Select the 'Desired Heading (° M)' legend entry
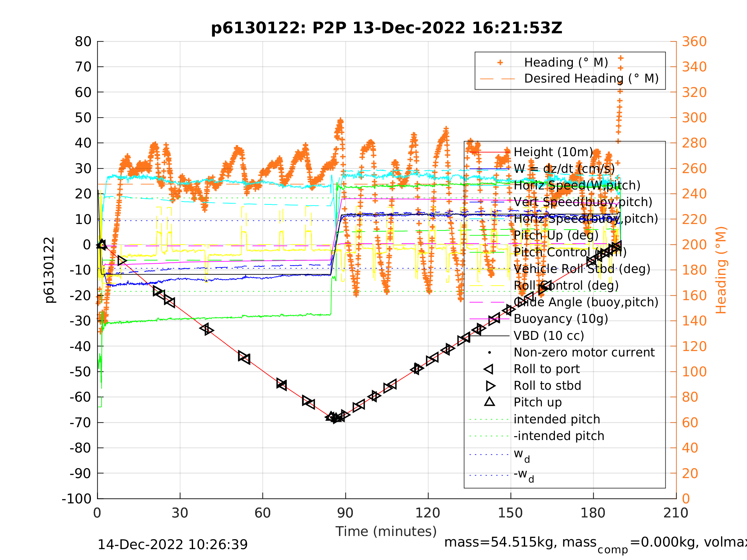Screen dimensions: 747x560 [x=591, y=78]
